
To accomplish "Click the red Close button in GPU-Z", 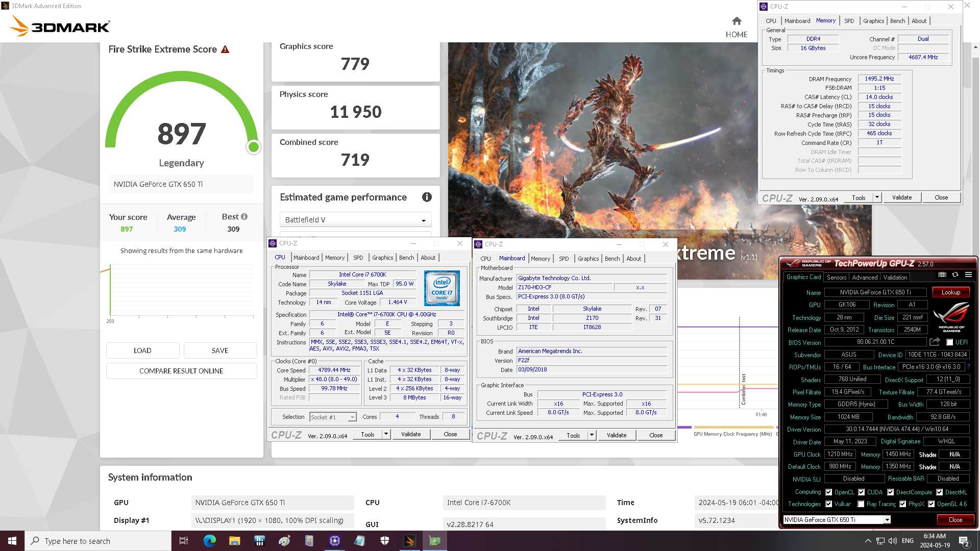I will [955, 520].
